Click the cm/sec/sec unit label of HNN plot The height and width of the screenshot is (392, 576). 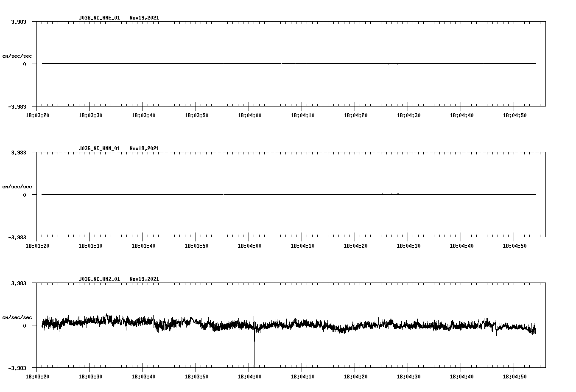pos(17,187)
